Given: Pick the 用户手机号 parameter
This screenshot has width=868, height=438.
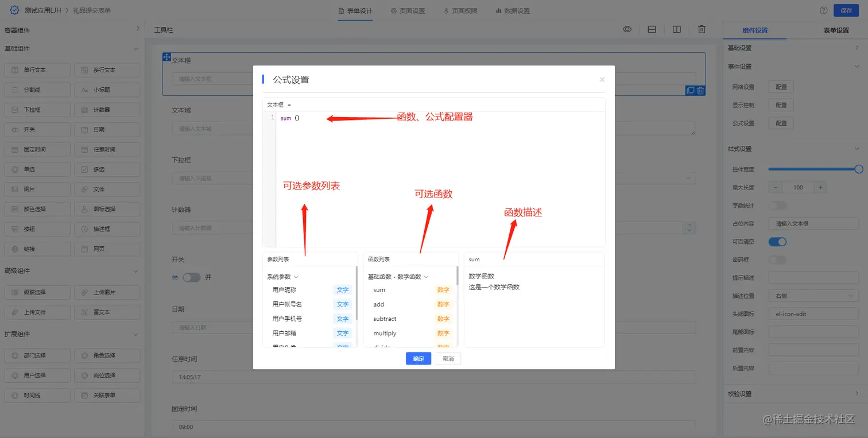Looking at the screenshot, I should tap(310, 319).
